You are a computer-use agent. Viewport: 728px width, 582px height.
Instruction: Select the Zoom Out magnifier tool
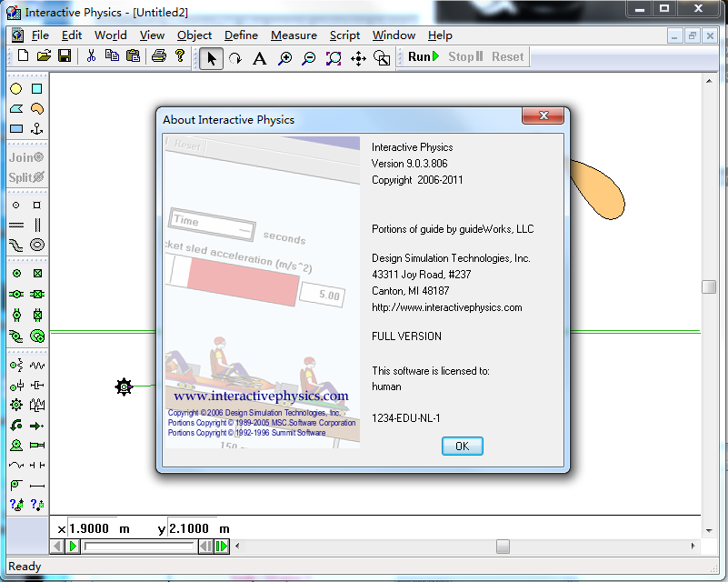click(x=308, y=58)
